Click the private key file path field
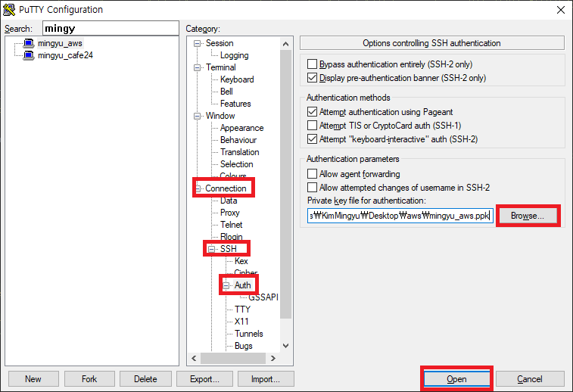 tap(400, 216)
